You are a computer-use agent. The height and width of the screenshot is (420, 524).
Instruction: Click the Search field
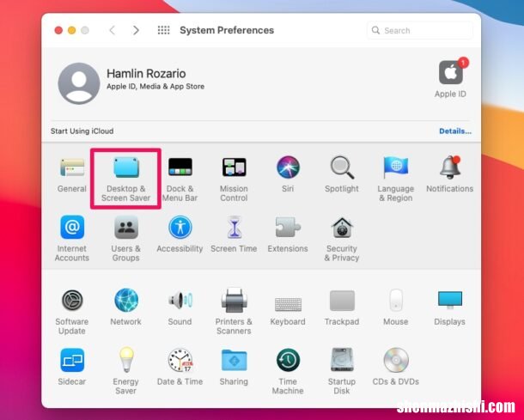420,30
